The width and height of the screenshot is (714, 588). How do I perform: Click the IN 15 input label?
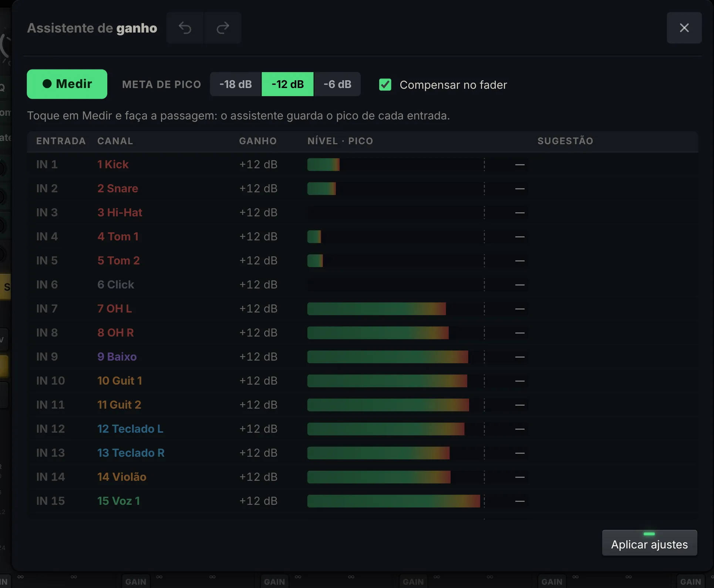coord(50,501)
